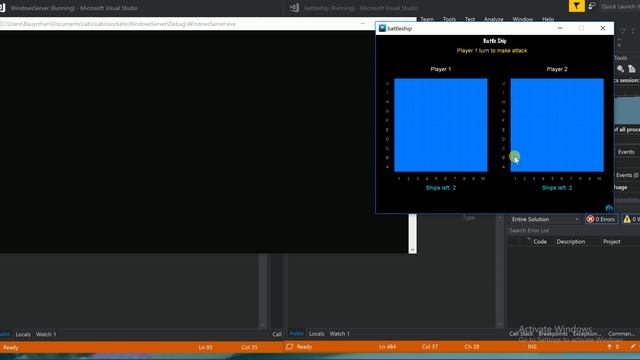640x360 pixels.
Task: Switch to Locals tab in Battleship window
Action: tap(316, 333)
